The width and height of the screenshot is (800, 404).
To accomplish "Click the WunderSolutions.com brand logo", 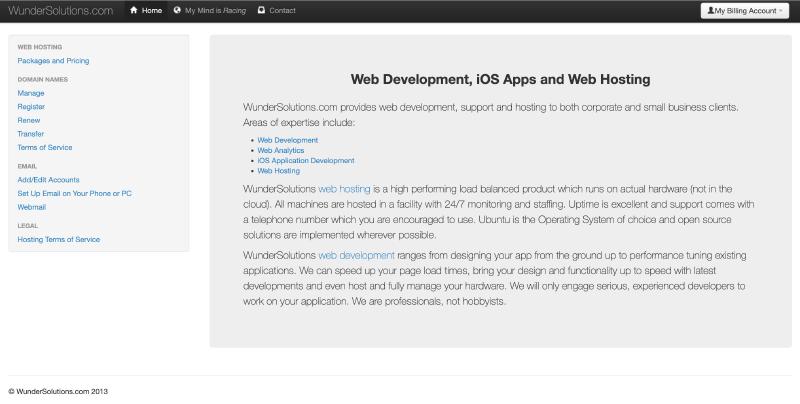I will 60,10.
